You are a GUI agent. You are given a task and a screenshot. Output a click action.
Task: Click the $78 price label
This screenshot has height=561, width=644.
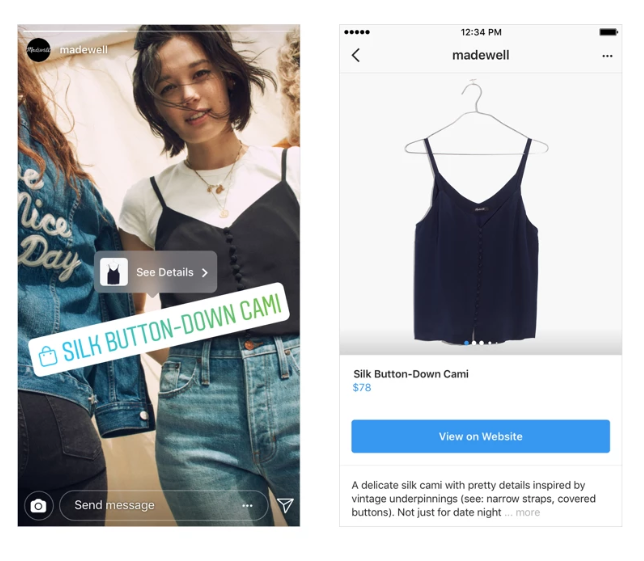click(x=361, y=388)
